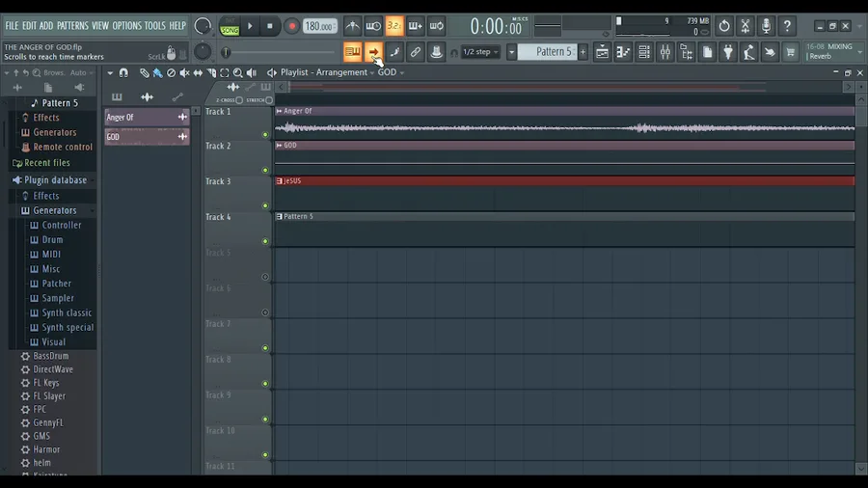Open the channel rack icon
The height and width of the screenshot is (488, 868).
(x=644, y=52)
